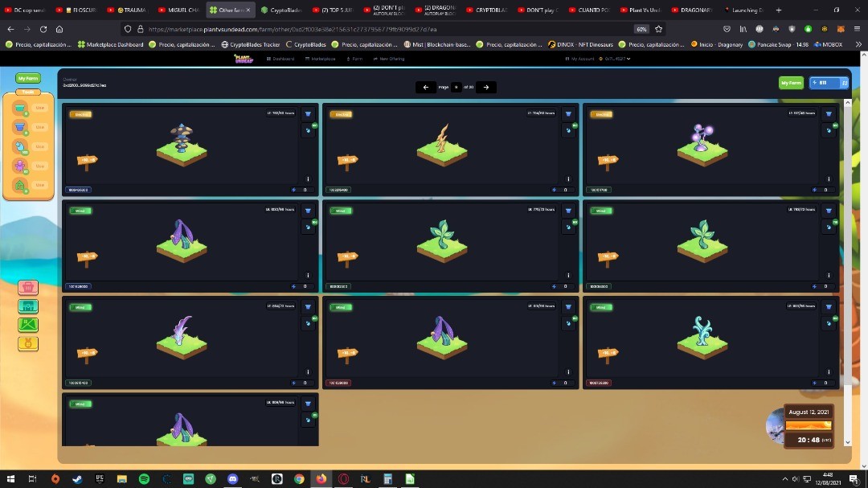This screenshot has height=488, width=868.
Task: Click farm list scrollbar up arrow
Action: (x=848, y=104)
